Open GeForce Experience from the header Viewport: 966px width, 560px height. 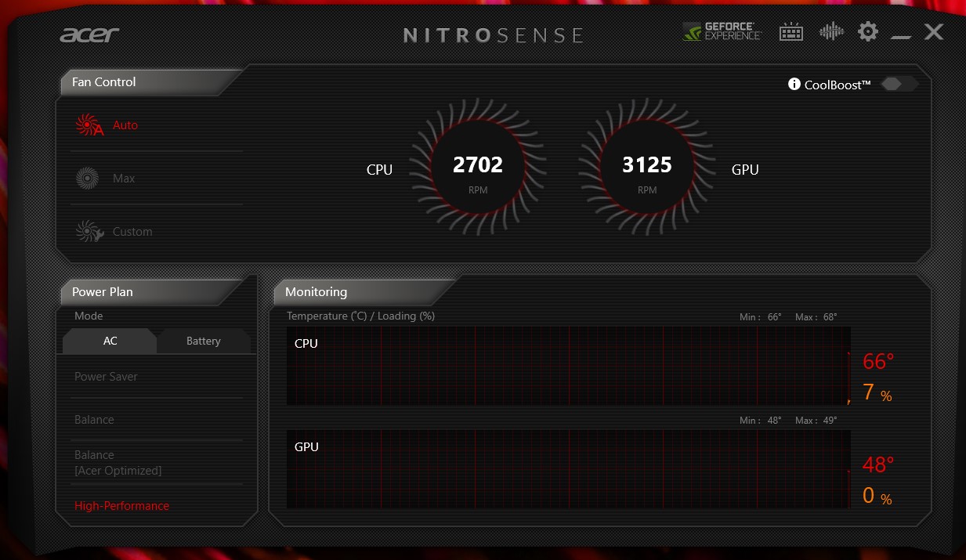click(722, 31)
